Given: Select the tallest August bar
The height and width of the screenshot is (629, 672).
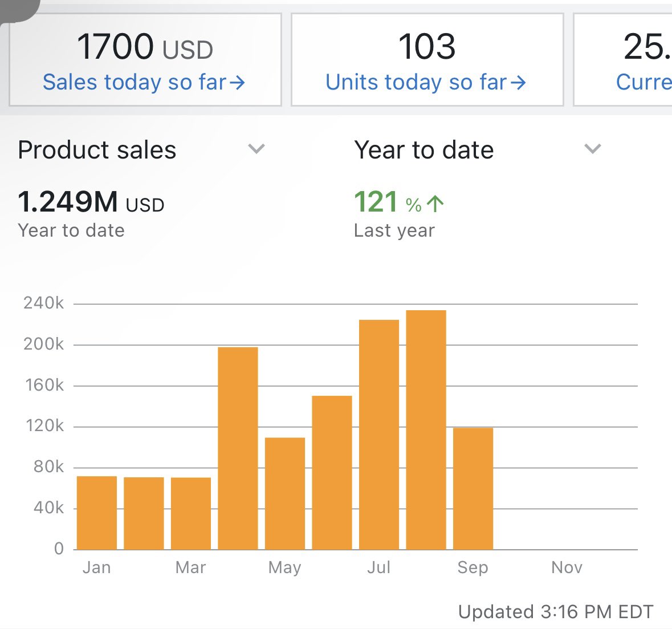Looking at the screenshot, I should coord(426,429).
